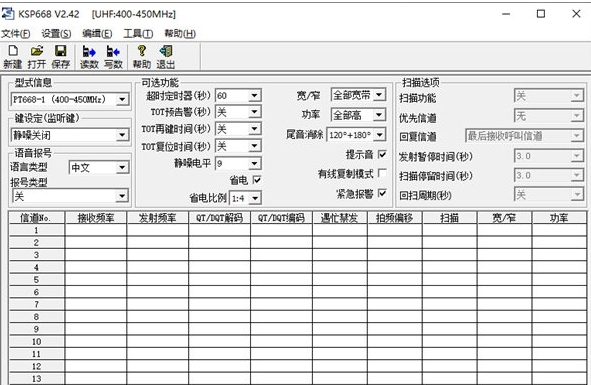Image resolution: width=591 pixels, height=385 pixels.
Task: Select channel row number 1
Action: [x=36, y=230]
